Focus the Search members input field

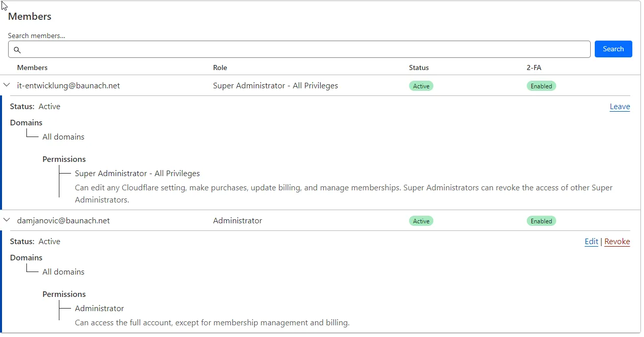point(304,50)
